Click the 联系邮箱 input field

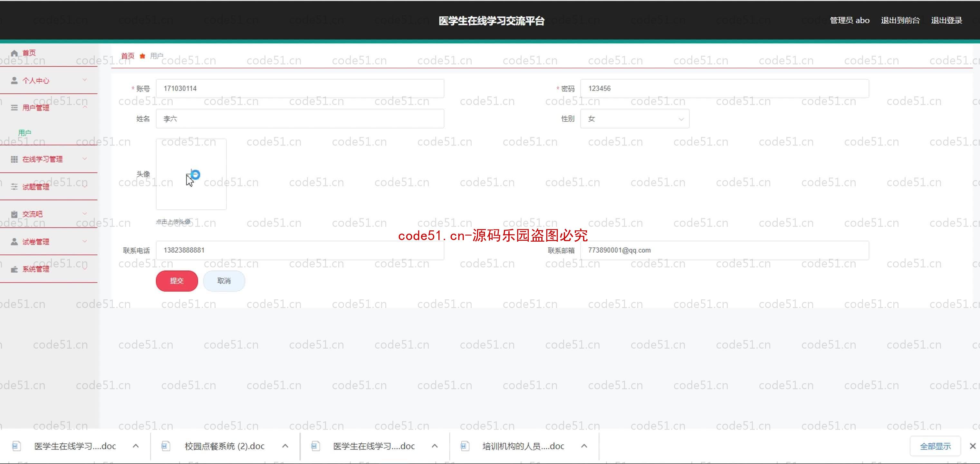(724, 250)
